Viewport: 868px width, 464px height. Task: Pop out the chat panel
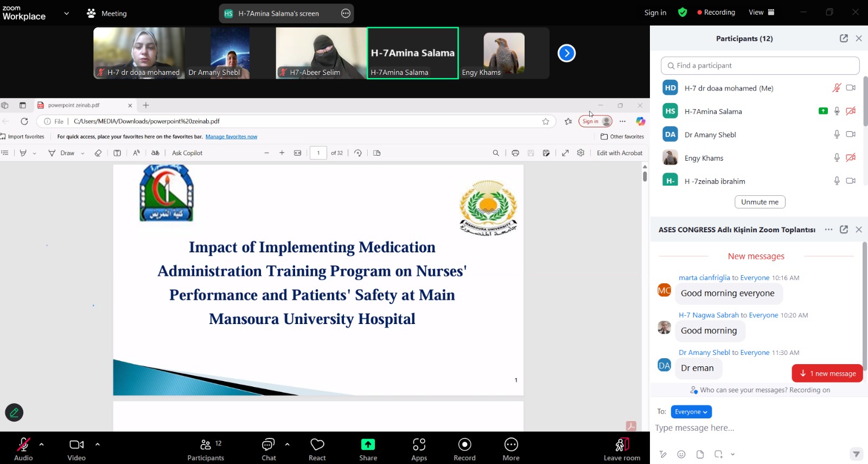coord(844,230)
